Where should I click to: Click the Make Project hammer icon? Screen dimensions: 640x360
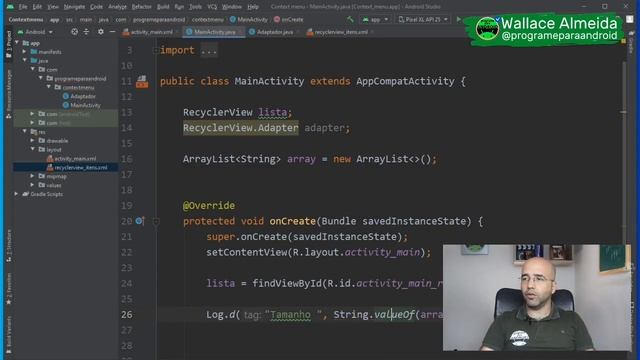(x=350, y=19)
